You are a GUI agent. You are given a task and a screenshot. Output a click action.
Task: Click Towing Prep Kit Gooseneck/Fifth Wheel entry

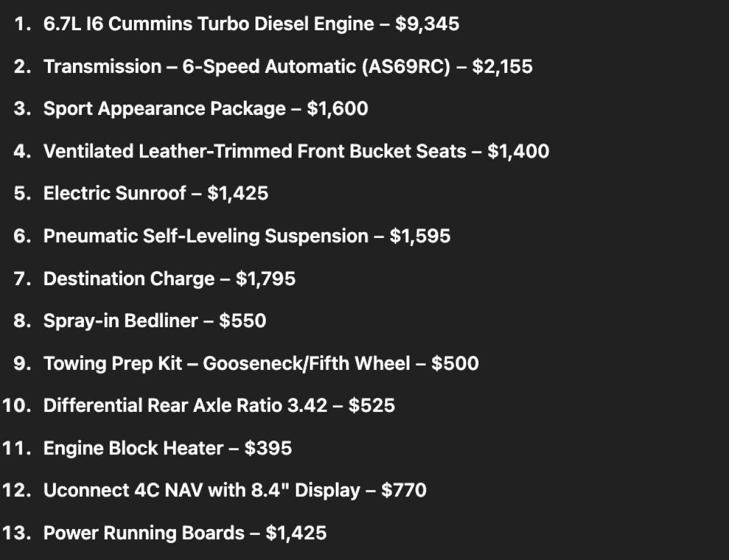(261, 363)
